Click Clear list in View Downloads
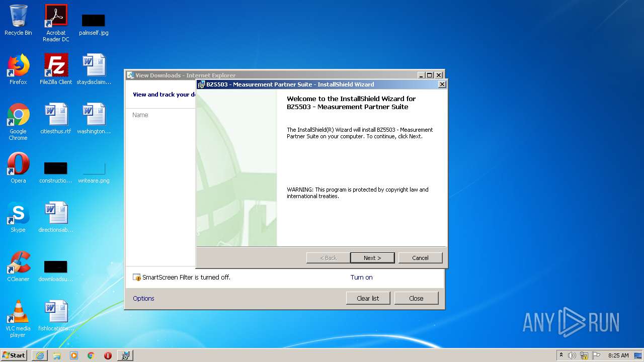Viewport: 644px width, 362px height. click(368, 298)
